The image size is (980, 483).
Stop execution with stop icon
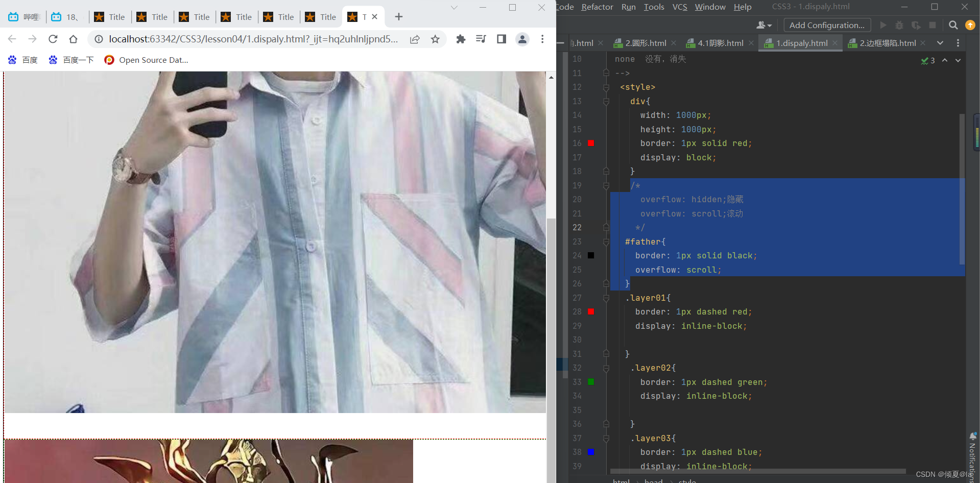[933, 25]
